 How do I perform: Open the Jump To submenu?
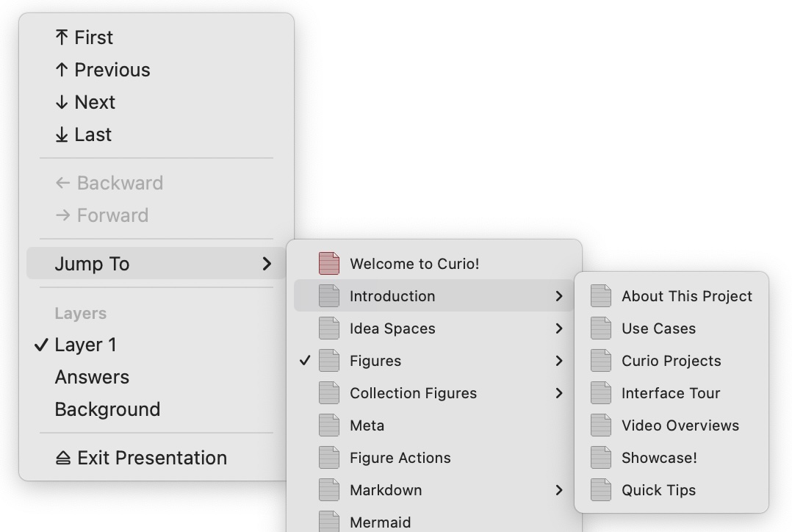(156, 264)
